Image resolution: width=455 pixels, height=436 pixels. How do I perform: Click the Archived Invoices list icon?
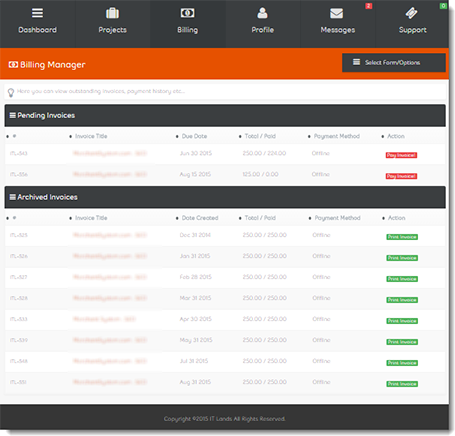click(13, 197)
